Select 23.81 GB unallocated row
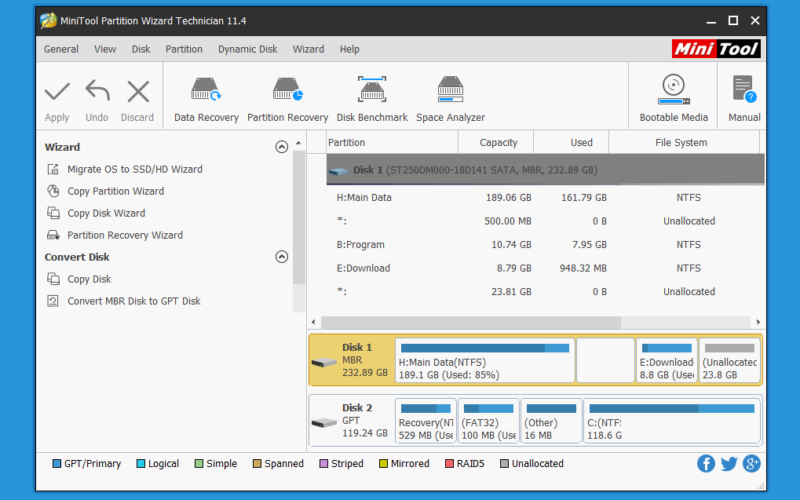The image size is (800, 500). 545,291
